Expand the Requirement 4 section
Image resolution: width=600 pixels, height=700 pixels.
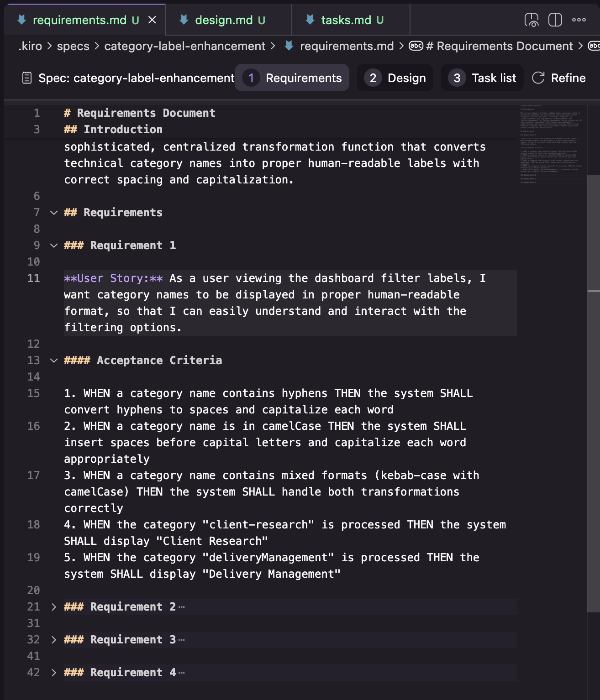[53, 673]
